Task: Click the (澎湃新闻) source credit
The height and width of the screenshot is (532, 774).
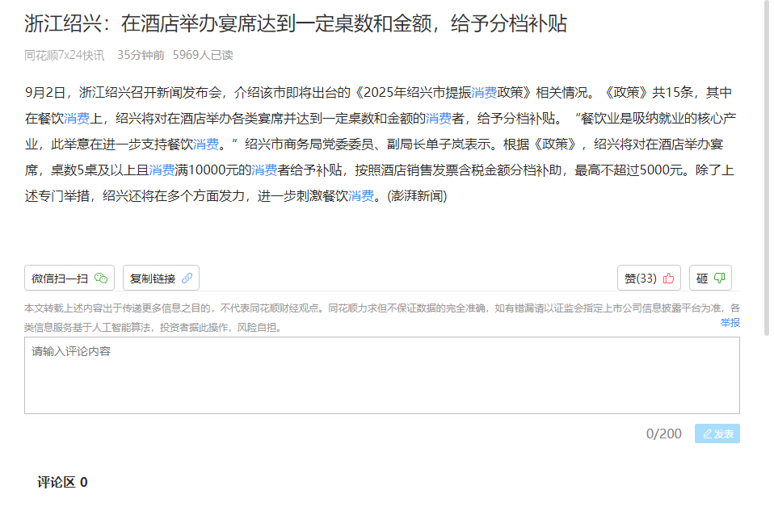Action: coord(417,196)
